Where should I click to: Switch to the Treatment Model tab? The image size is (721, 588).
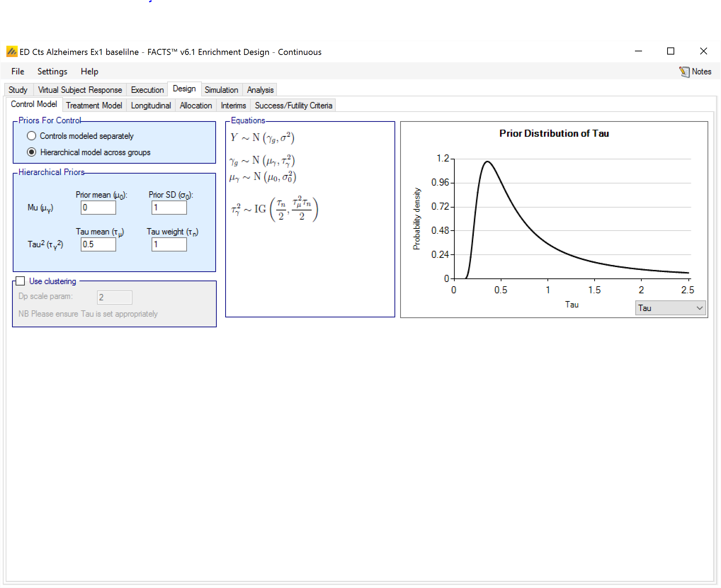click(94, 106)
